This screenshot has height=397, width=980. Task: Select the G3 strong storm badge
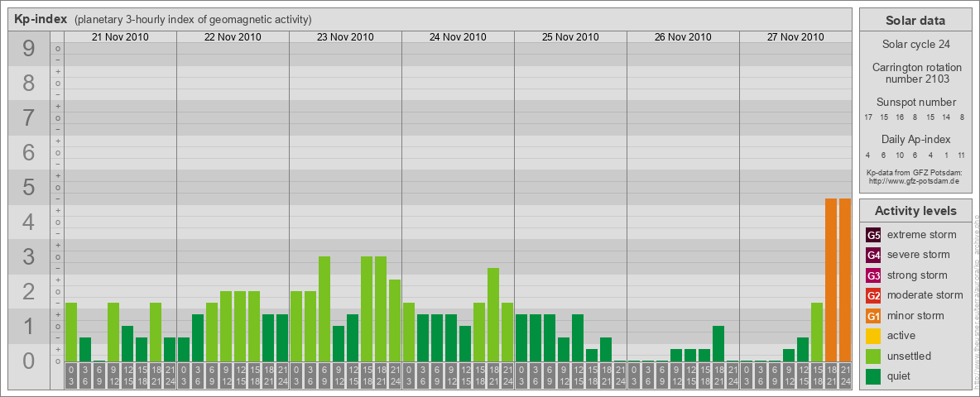click(873, 275)
